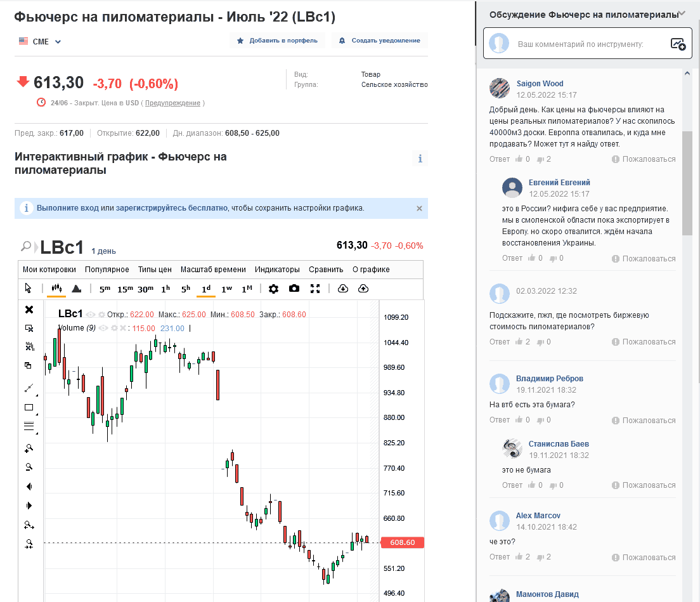The width and height of the screenshot is (700, 602).
Task: Enter fullscreen chart mode
Action: click(315, 289)
